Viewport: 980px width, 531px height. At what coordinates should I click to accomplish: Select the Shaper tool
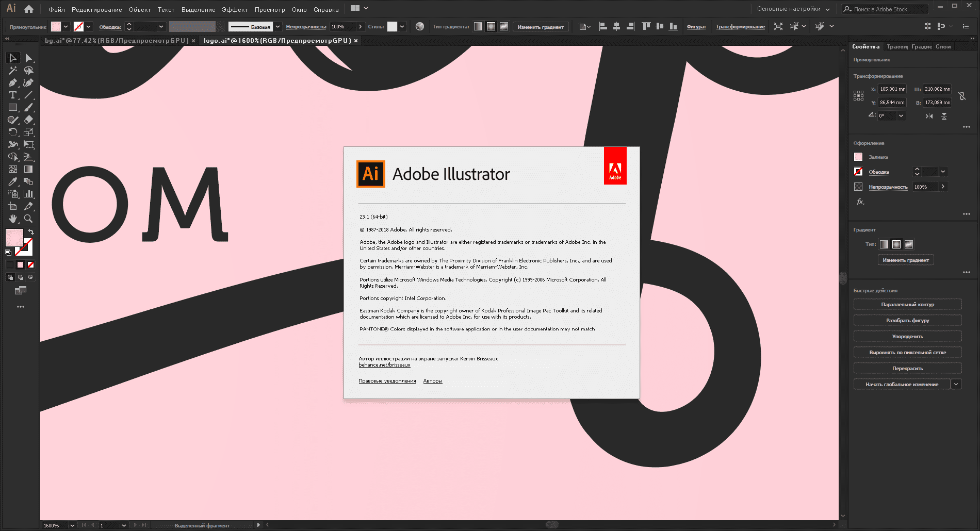click(13, 120)
